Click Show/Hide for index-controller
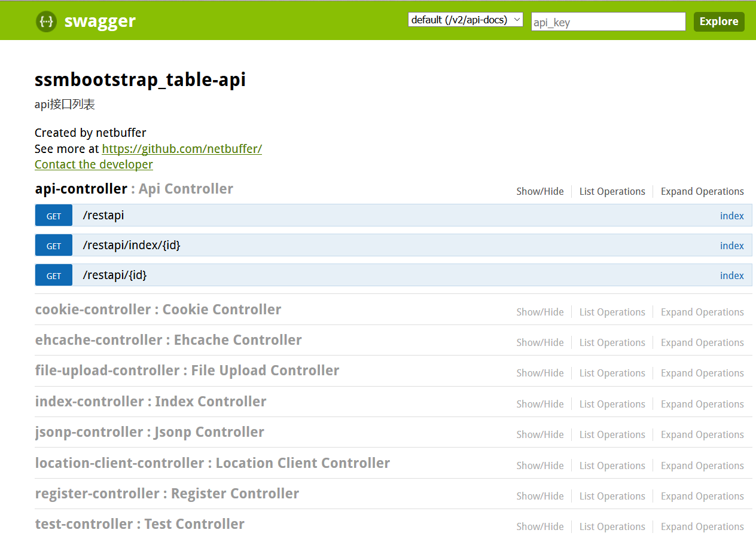The height and width of the screenshot is (539, 756). 540,405
